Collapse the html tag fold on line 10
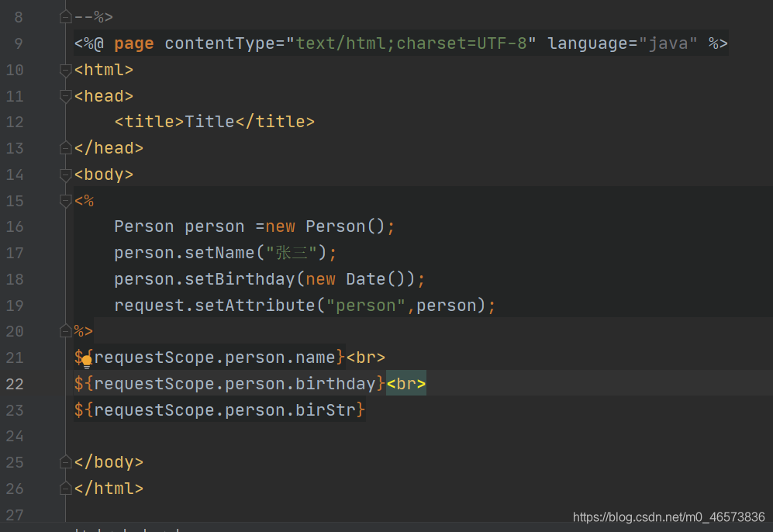Image resolution: width=773 pixels, height=532 pixels. (66, 70)
